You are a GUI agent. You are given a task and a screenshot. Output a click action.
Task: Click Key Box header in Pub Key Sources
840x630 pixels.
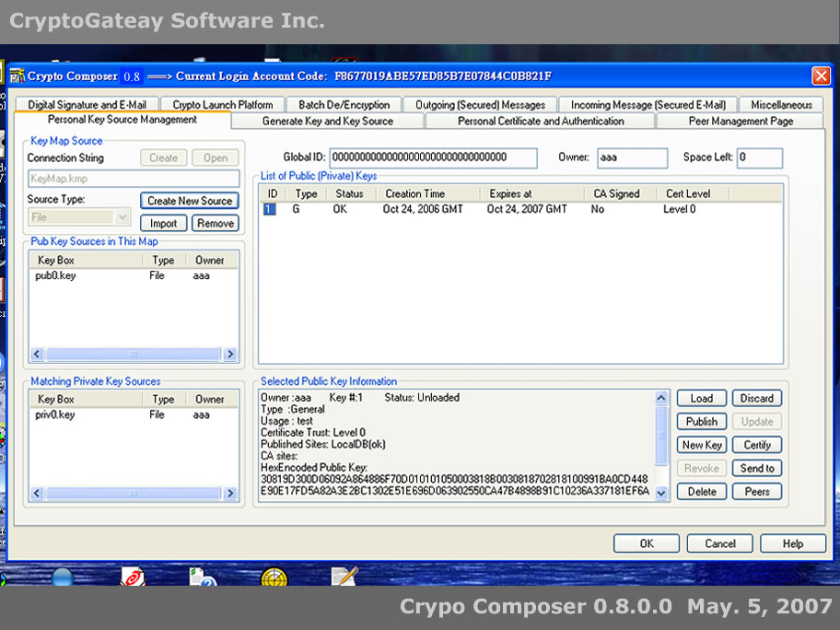(87, 260)
